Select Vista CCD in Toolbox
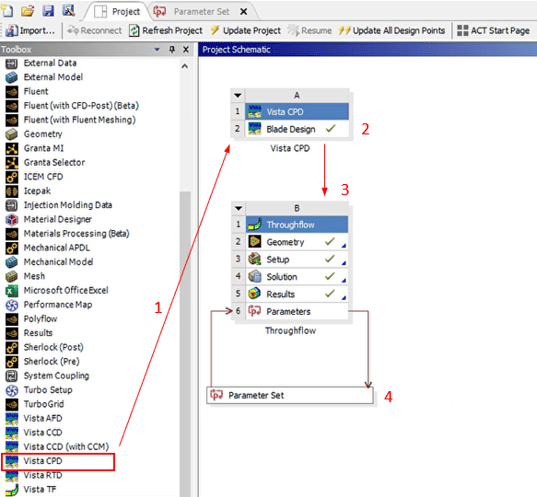Screen dimensions: 537x497 [34, 433]
